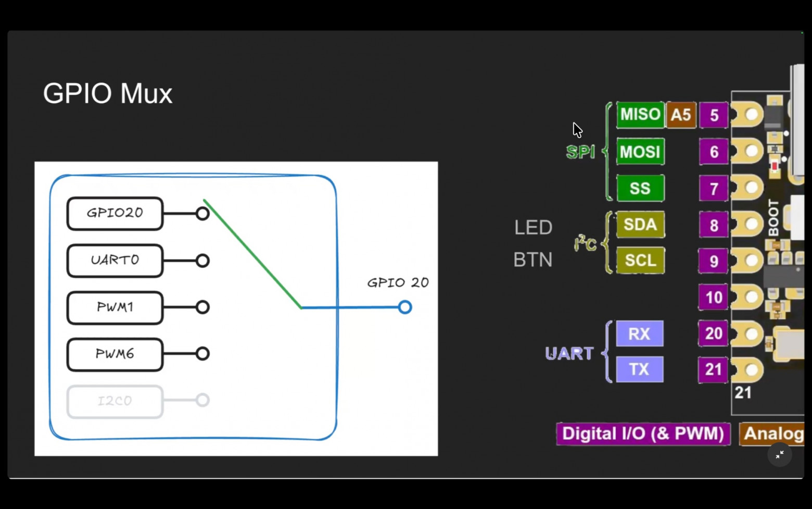Select the UART0 box in the mux diagram

click(x=115, y=260)
